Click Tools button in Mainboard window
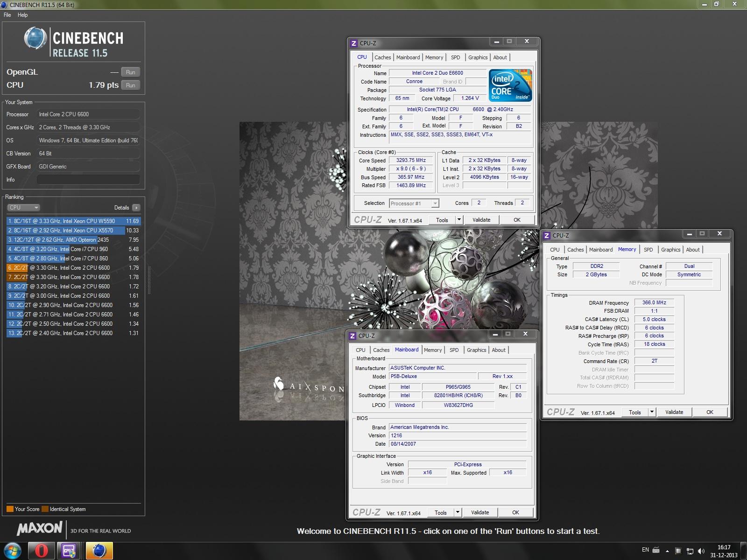Screen dimensions: 747x560 pos(441,512)
